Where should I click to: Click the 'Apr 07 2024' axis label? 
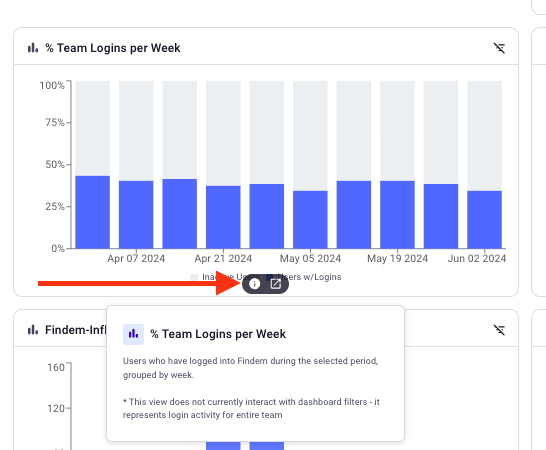point(136,258)
